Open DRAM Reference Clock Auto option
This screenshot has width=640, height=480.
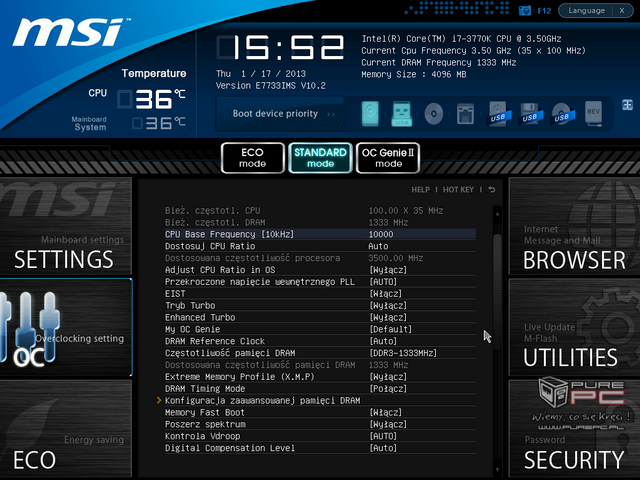[383, 341]
